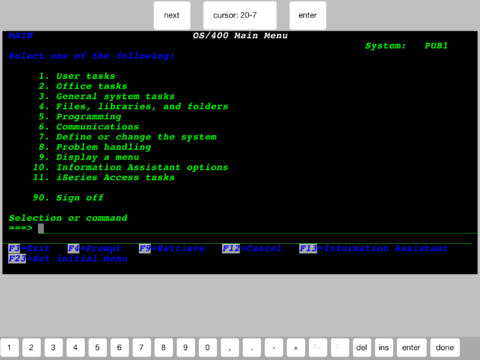480x360 pixels.
Task: Click F23=Set initial menu key
Action: (x=68, y=259)
